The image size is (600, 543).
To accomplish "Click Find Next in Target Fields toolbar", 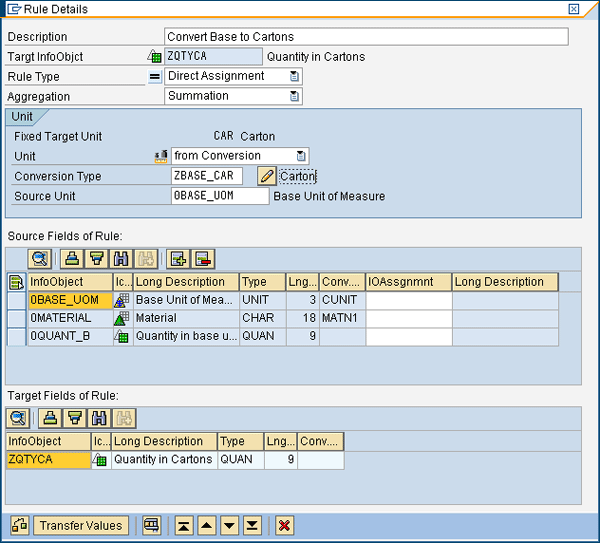I will click(x=124, y=418).
